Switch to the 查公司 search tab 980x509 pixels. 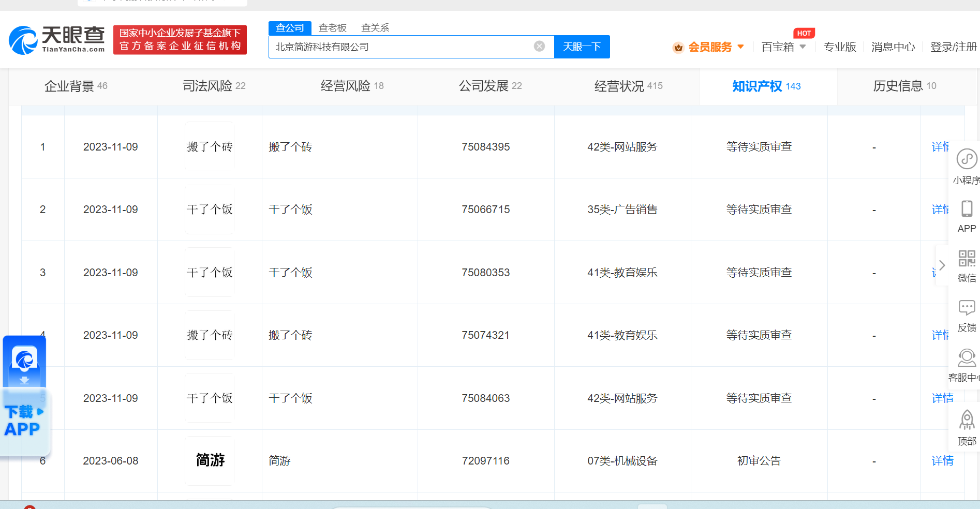[290, 28]
